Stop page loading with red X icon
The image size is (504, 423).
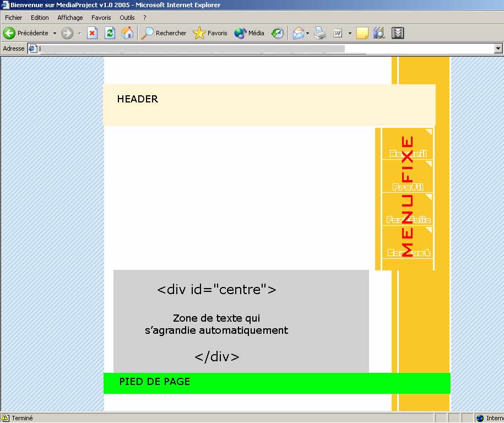93,33
